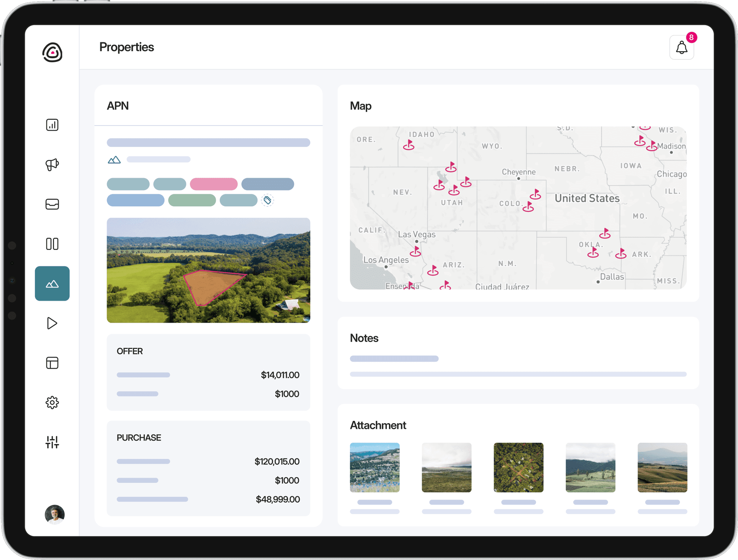This screenshot has height=560, width=738.
Task: Open the layout template sidebar icon
Action: tap(52, 363)
